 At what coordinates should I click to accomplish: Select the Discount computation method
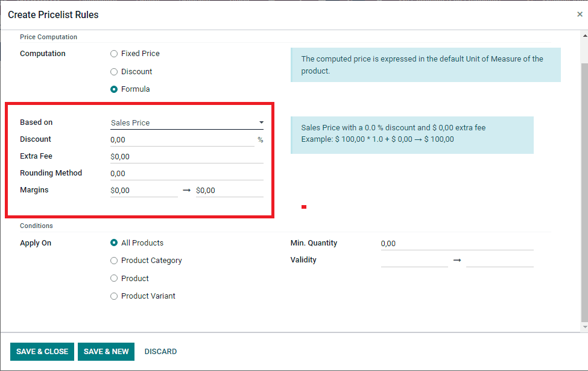113,71
